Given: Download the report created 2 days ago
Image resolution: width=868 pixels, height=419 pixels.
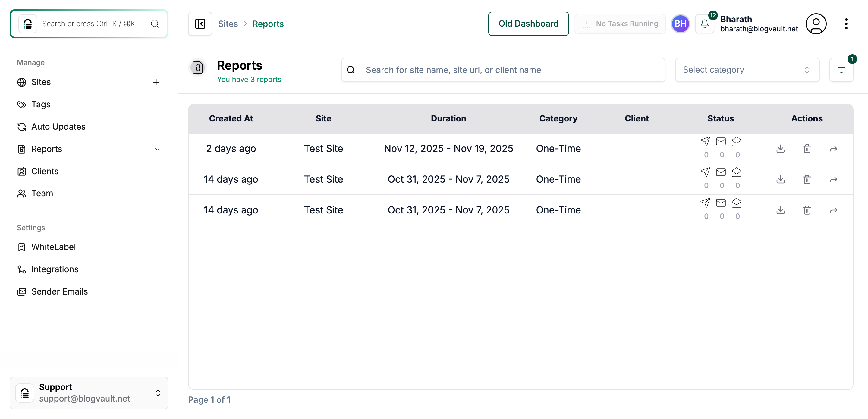Looking at the screenshot, I should click(x=780, y=148).
